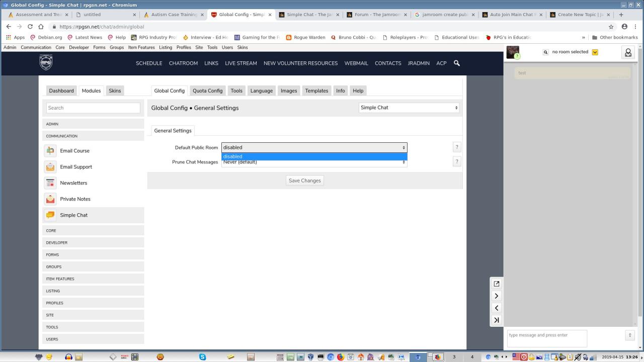Go to the CHATROOM navigation link

point(183,63)
